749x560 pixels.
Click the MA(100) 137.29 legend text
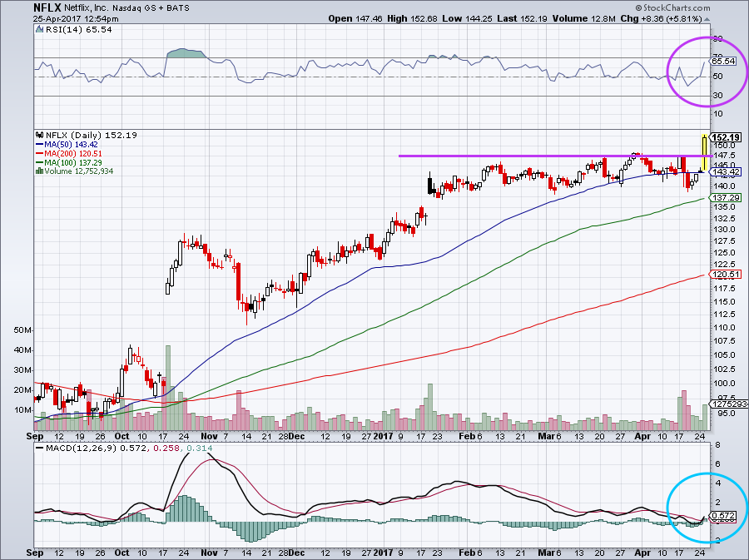coord(73,163)
